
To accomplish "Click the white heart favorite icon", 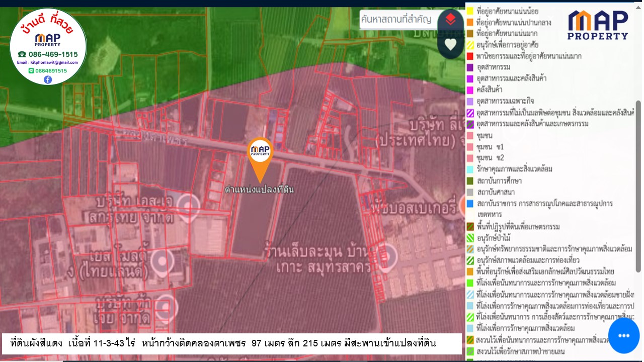I will click(450, 45).
